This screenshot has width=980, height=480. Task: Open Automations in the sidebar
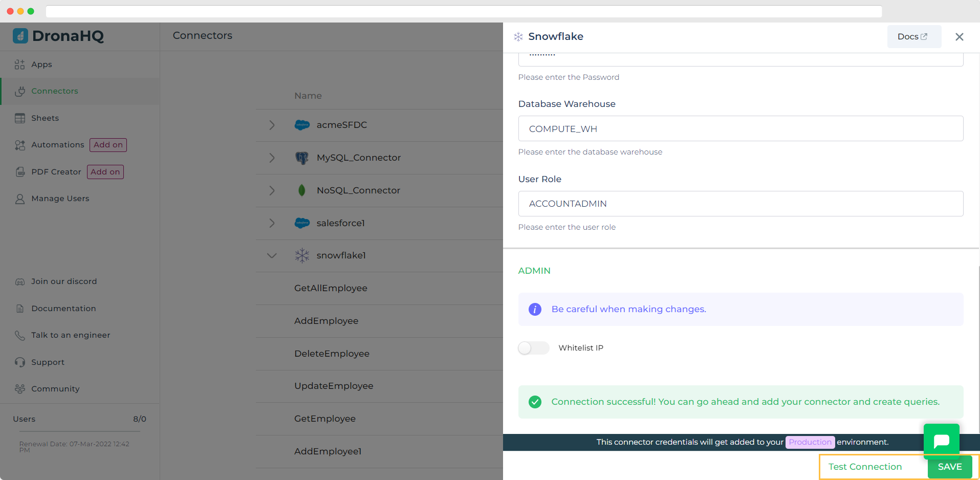[x=57, y=145]
